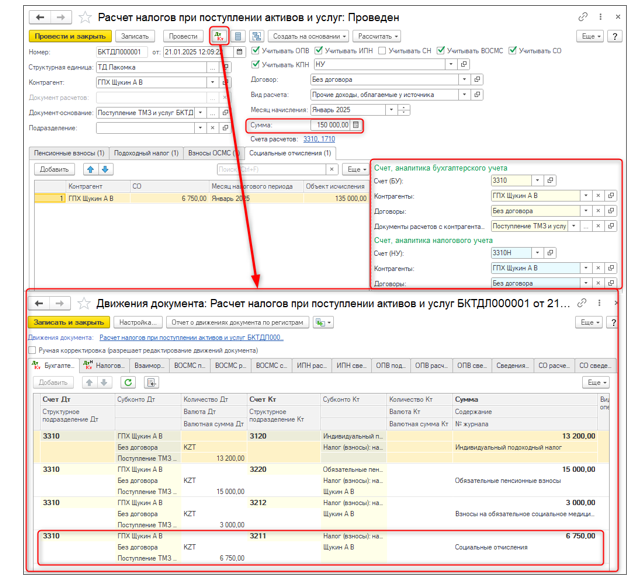This screenshot has width=643, height=583.
Task: Click Провести button
Action: (183, 36)
